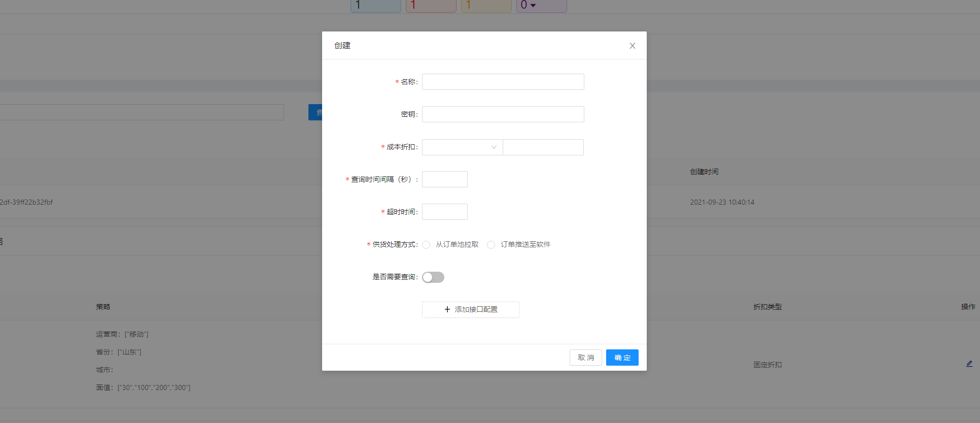This screenshot has width=980, height=423.
Task: Click the 操作 column header
Action: 968,307
